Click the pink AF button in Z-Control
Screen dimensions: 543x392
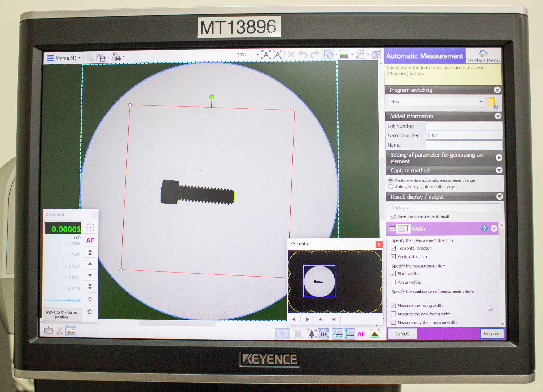click(x=90, y=240)
